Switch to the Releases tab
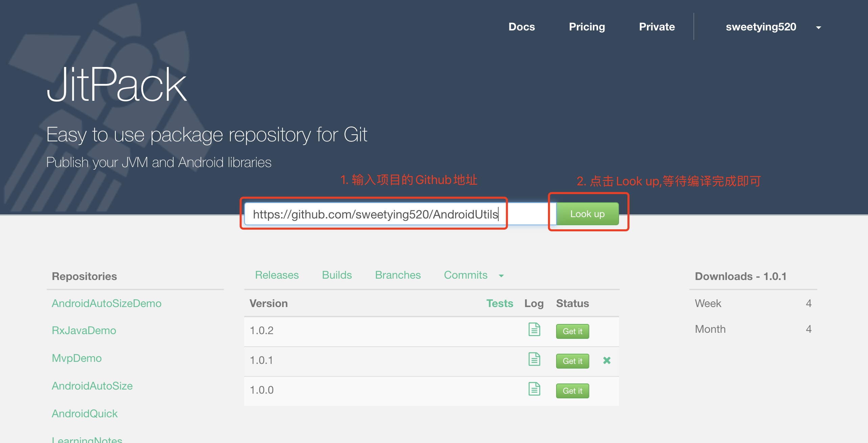Screen dimensions: 868x443 277,275
